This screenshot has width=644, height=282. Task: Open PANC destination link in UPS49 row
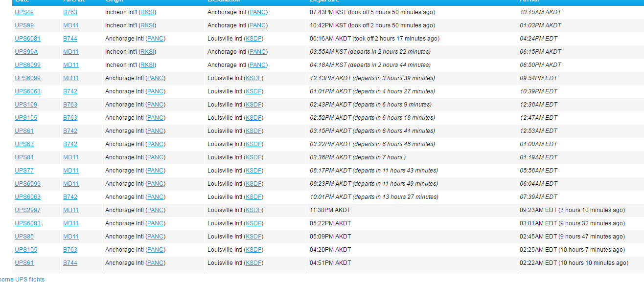point(258,12)
